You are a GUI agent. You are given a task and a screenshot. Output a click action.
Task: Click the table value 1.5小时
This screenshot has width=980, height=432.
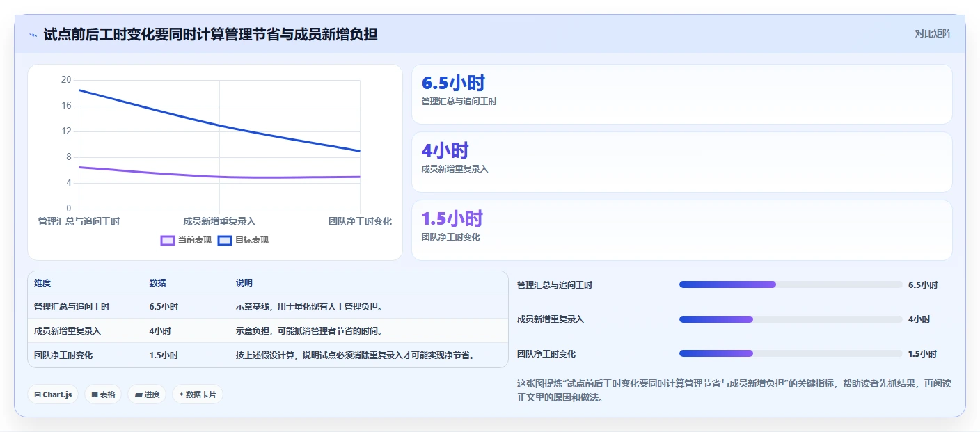coord(164,355)
